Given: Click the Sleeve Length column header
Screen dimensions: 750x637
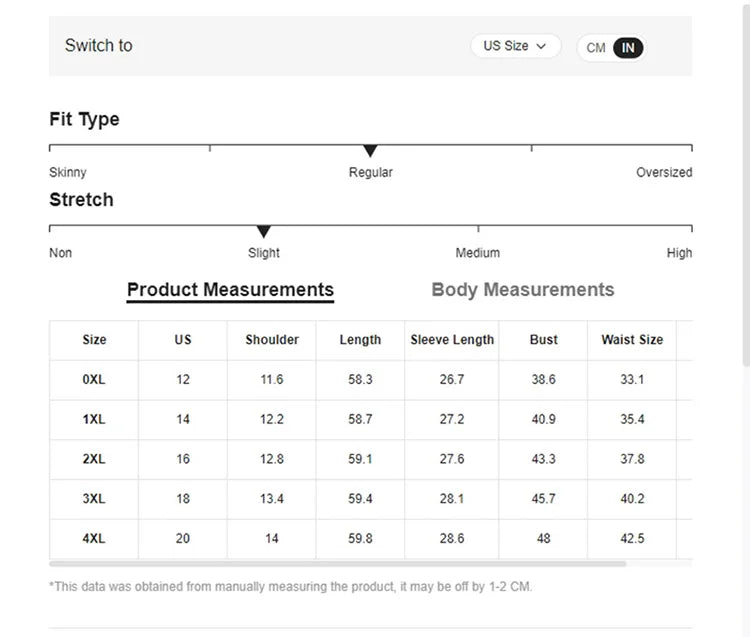Looking at the screenshot, I should 452,340.
